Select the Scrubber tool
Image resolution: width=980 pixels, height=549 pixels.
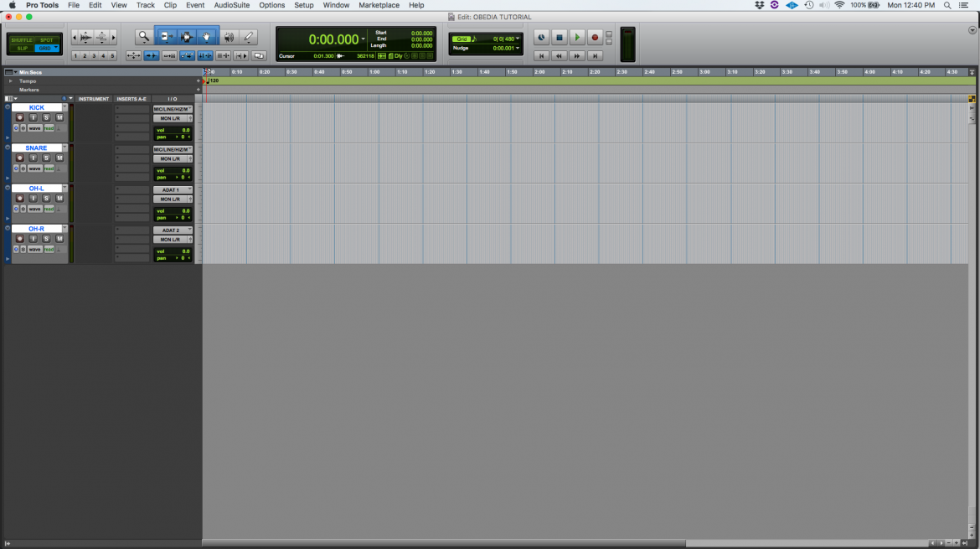(x=229, y=36)
